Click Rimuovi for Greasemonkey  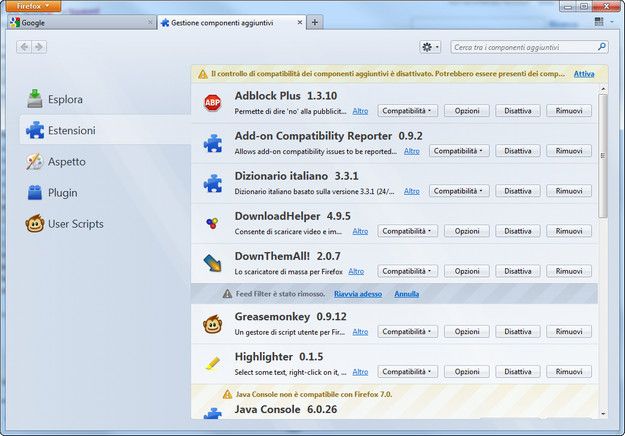coord(569,332)
